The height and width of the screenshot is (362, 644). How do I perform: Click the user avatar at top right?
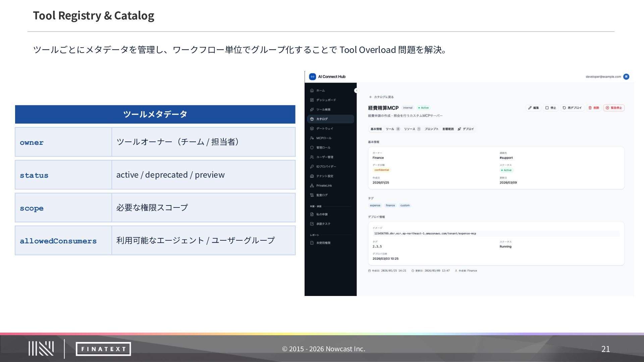click(626, 77)
